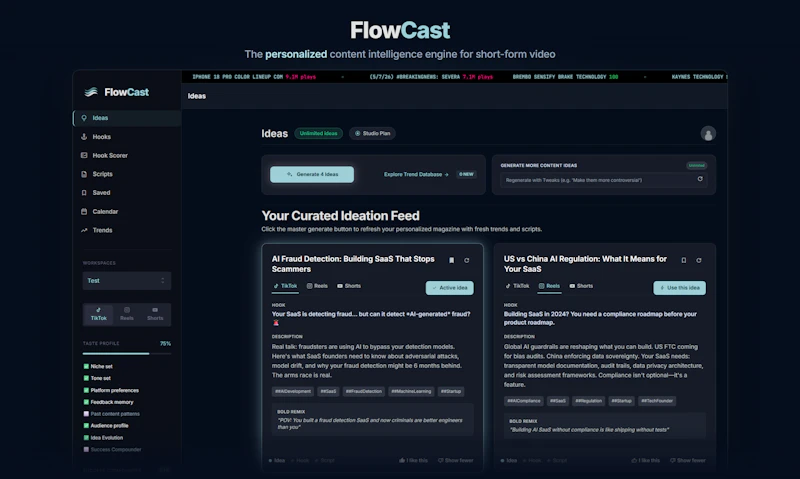
Task: Click 'Show fewer' on the AI Regulation card
Action: click(x=688, y=460)
